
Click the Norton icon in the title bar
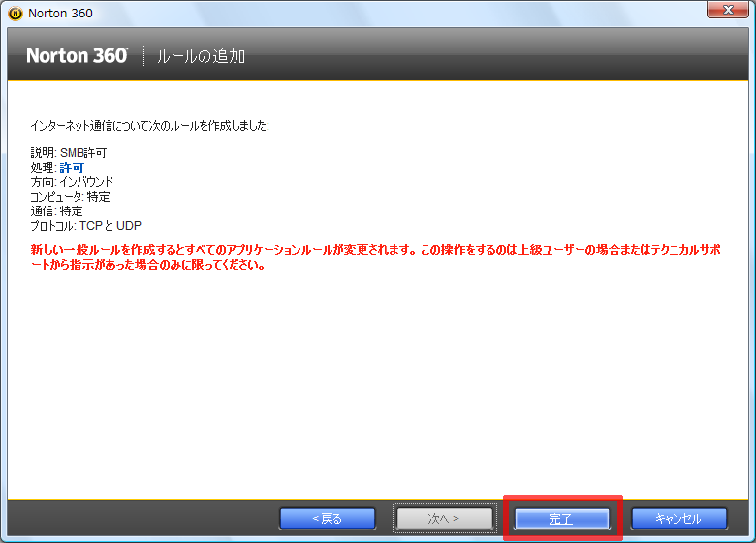[14, 14]
